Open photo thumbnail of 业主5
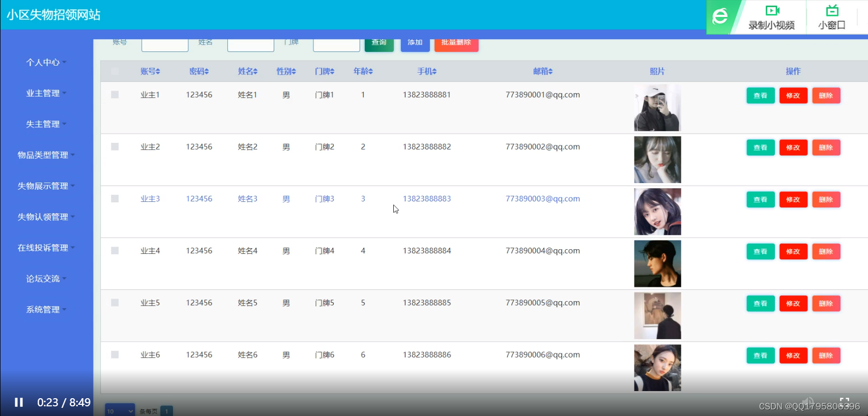 coord(657,316)
